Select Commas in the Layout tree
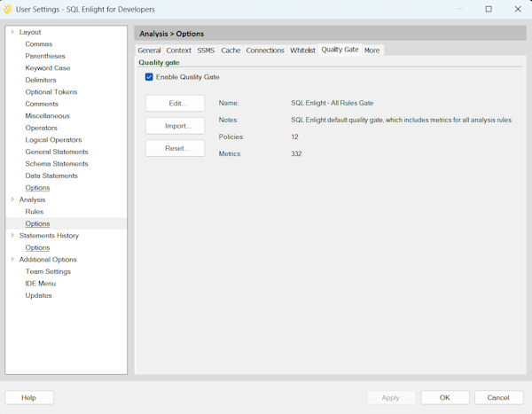532x414 pixels. (39, 44)
